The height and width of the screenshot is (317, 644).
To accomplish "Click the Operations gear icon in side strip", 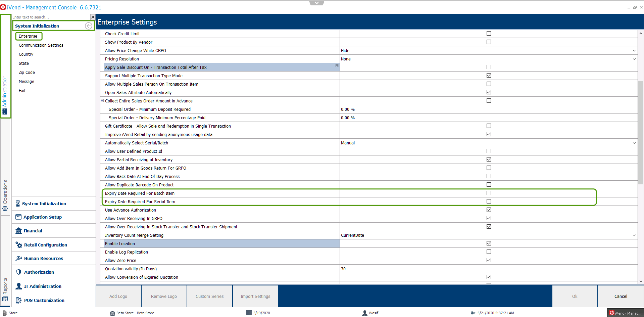I will coord(5,209).
